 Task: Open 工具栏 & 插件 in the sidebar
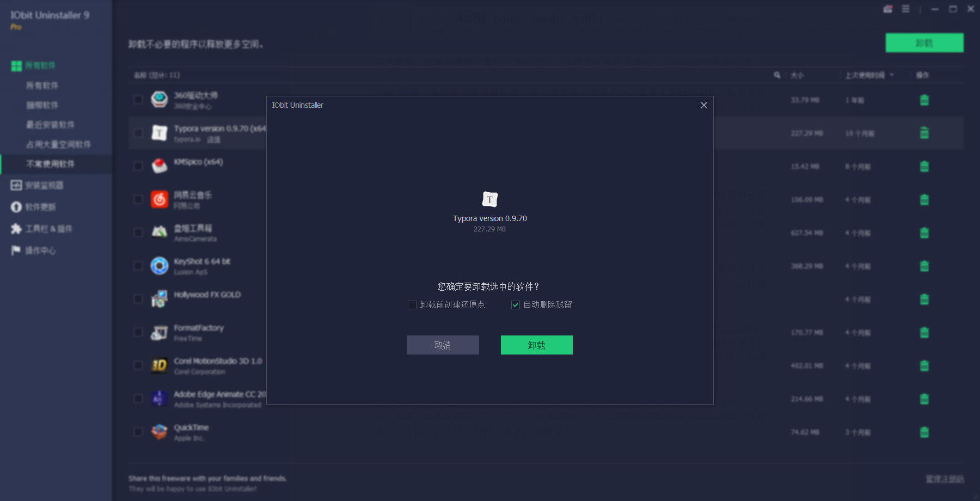tap(48, 229)
